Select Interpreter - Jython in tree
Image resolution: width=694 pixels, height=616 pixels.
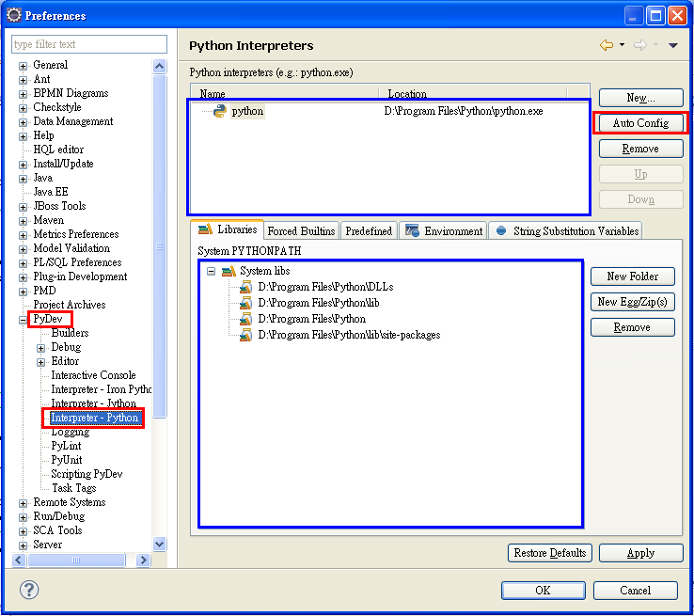pos(94,403)
